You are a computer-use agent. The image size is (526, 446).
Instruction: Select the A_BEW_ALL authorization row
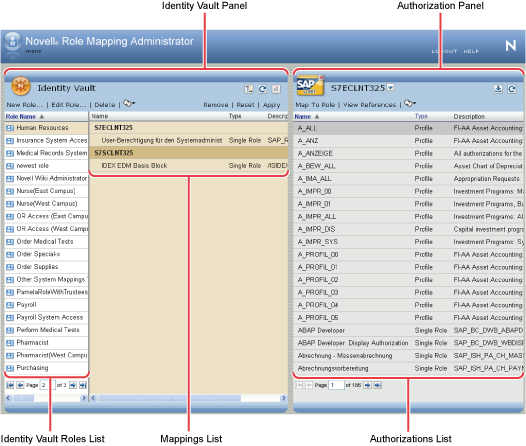tap(408, 166)
